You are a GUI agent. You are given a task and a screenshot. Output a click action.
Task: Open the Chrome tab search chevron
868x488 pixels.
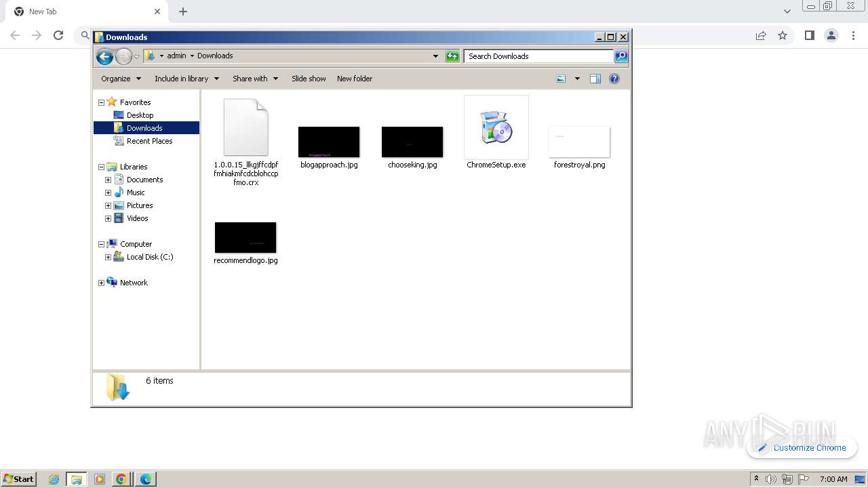tap(787, 12)
